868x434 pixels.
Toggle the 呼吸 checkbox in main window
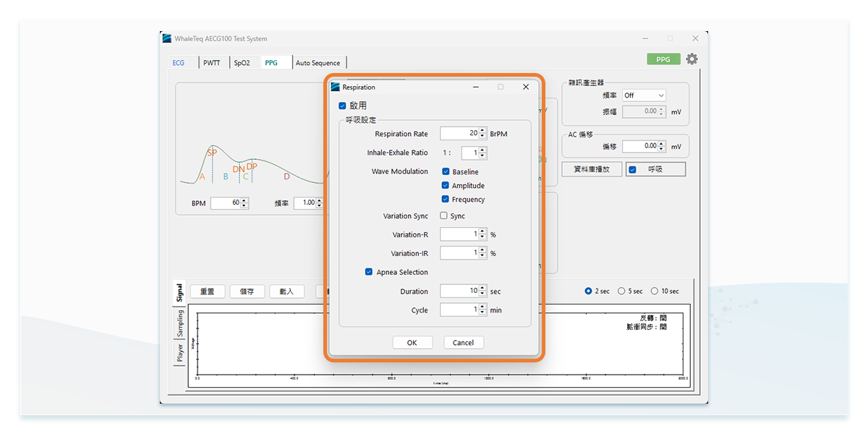(x=632, y=169)
